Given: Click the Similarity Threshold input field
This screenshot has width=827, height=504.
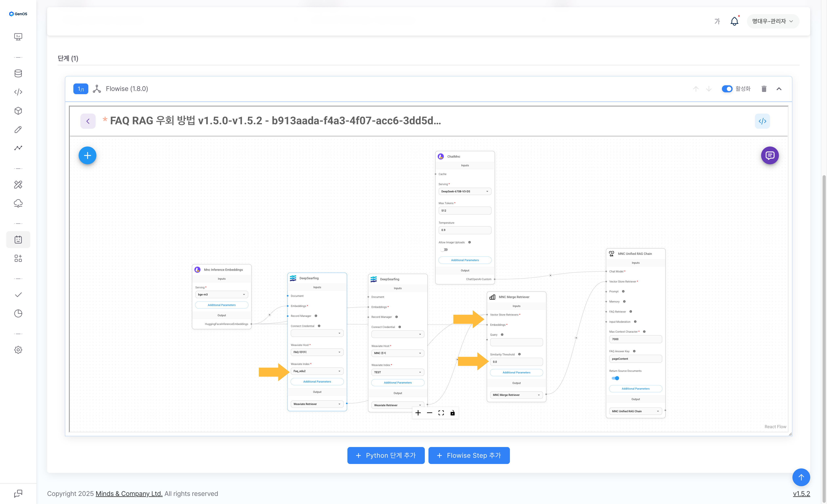Looking at the screenshot, I should coord(516,362).
